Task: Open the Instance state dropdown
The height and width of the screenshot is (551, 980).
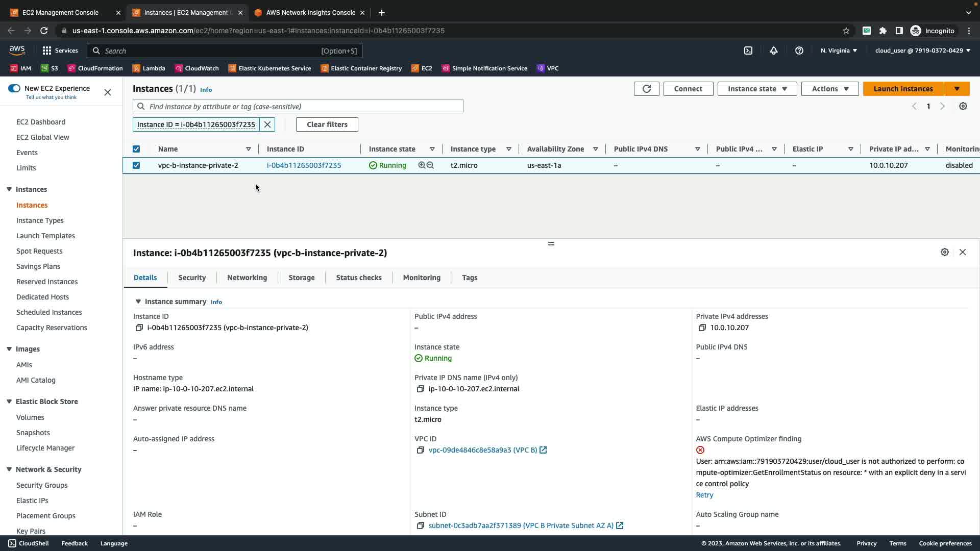Action: click(x=757, y=89)
